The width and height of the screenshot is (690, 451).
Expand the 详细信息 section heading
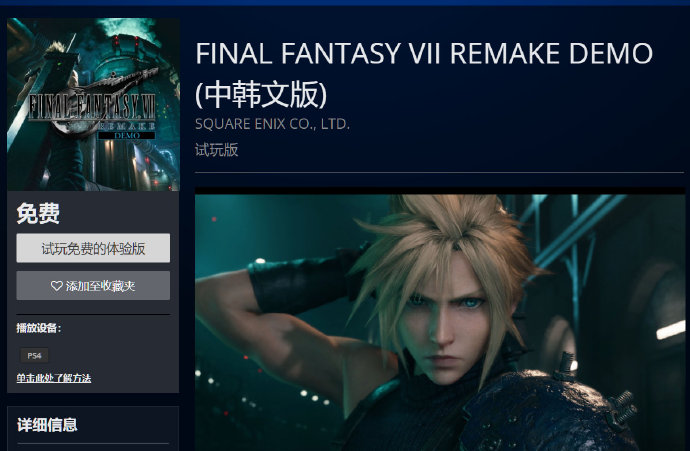coord(47,425)
